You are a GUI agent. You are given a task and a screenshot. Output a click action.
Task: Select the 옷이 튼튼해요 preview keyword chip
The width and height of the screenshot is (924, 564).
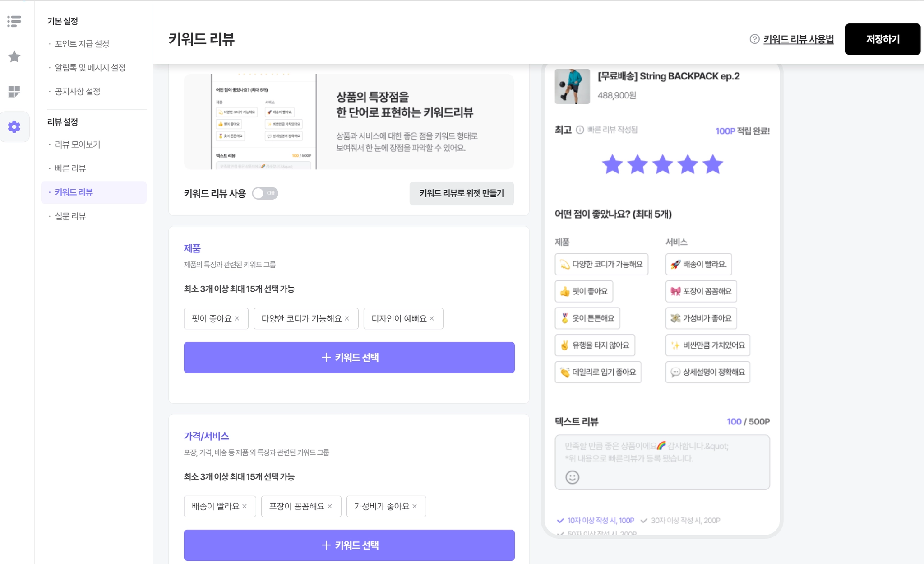click(587, 318)
